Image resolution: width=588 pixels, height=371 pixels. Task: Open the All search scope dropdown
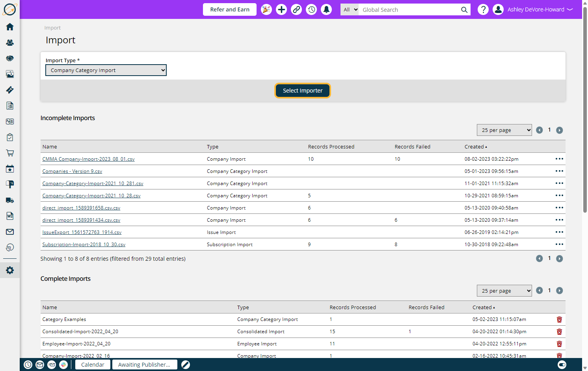(350, 9)
